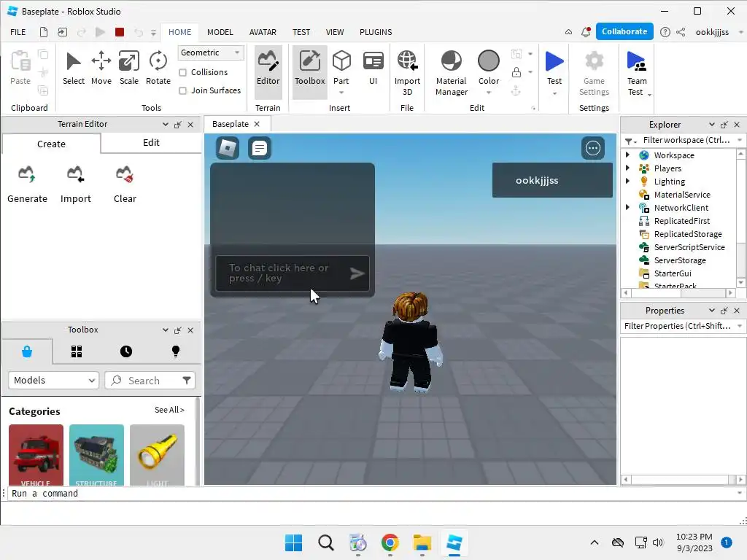Open the Toolbox Marketplace tab

click(x=27, y=351)
